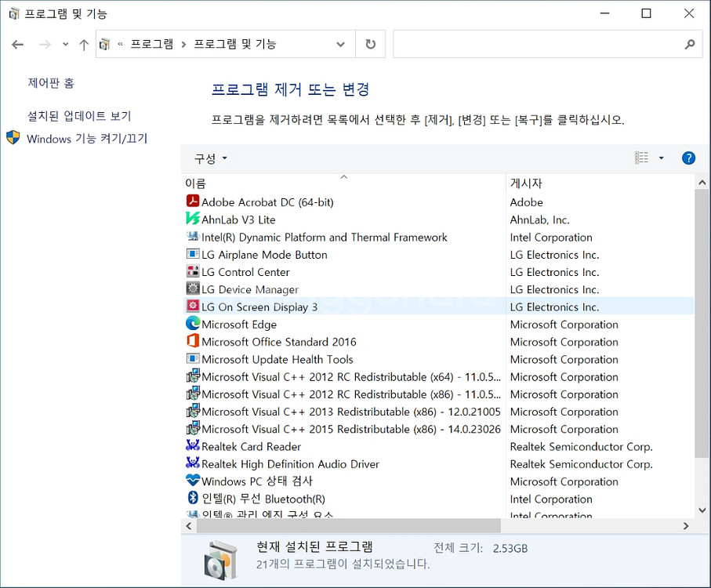Click the Realtek High Definition Audio icon
Image resolution: width=711 pixels, height=588 pixels.
click(193, 463)
